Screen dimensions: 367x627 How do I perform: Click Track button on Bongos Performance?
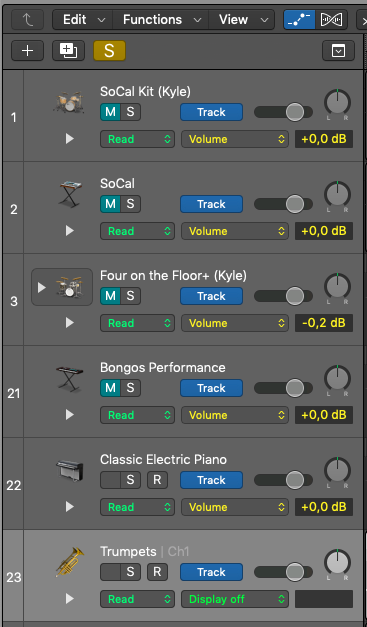click(x=211, y=388)
